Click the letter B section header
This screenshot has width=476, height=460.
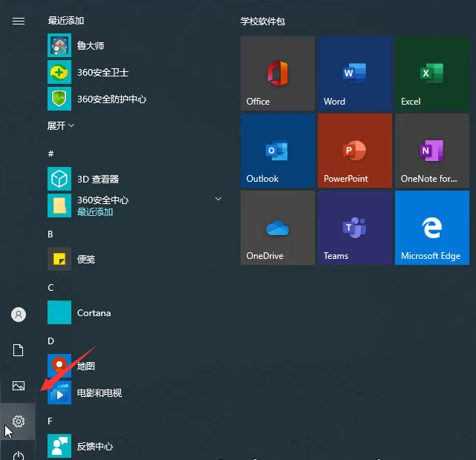50,234
